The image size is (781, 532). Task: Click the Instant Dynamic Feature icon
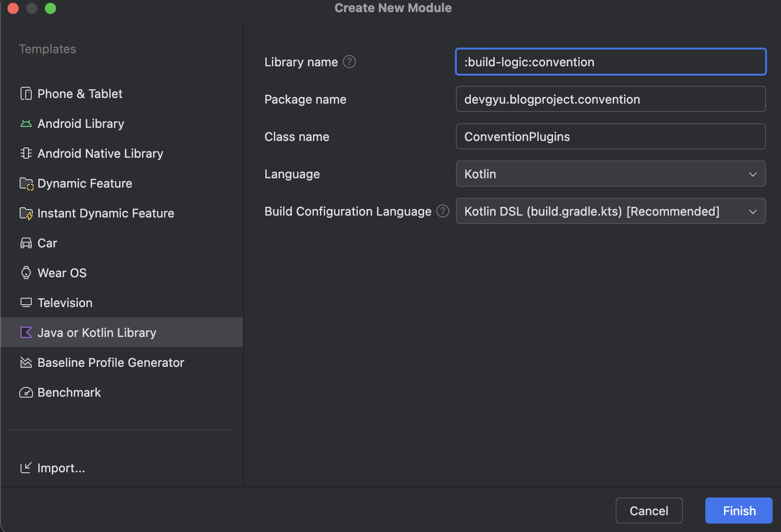click(x=26, y=213)
